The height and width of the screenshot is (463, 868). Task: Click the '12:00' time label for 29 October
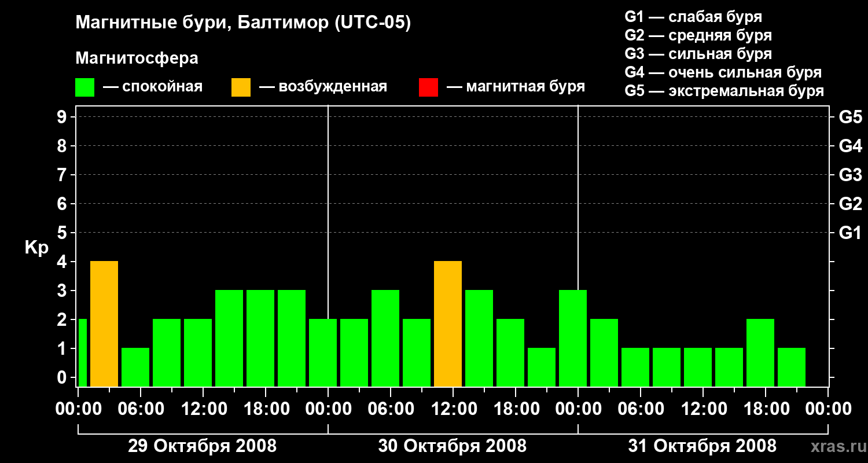pyautogui.click(x=203, y=409)
